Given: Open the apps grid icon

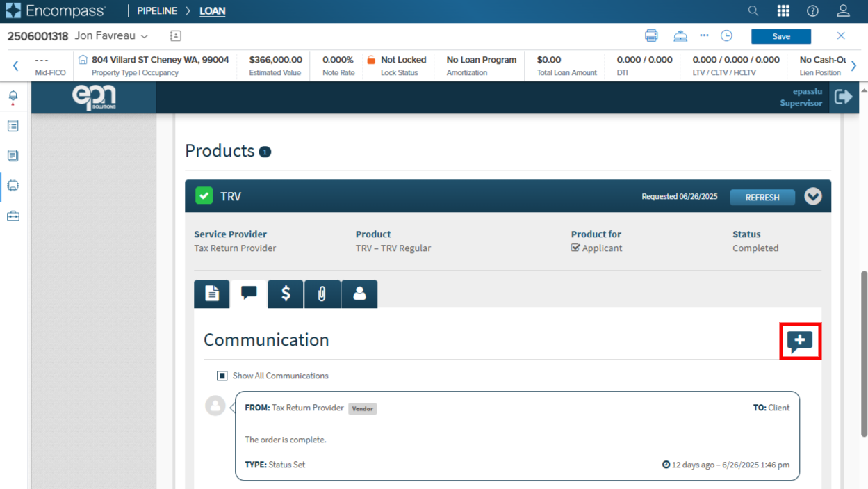Looking at the screenshot, I should coord(783,10).
